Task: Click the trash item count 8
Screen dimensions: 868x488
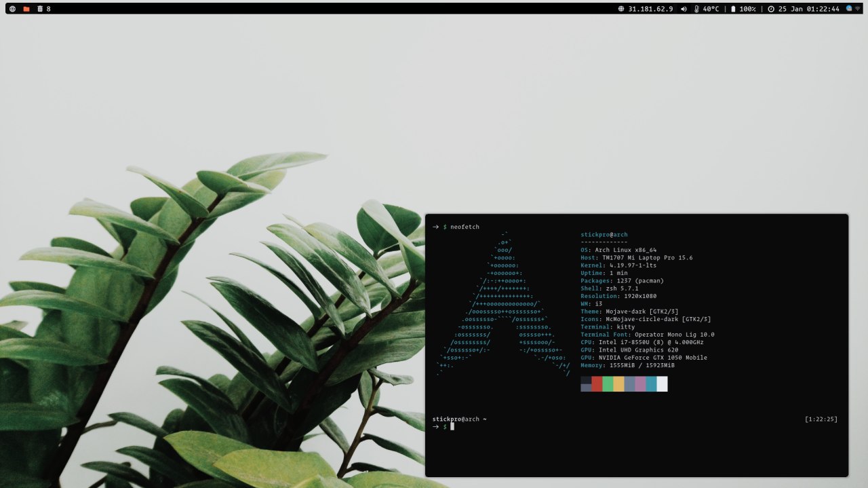Action: pos(49,9)
